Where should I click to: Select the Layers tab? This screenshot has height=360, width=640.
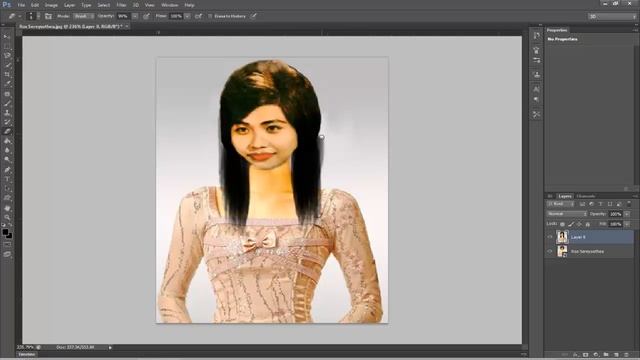565,196
